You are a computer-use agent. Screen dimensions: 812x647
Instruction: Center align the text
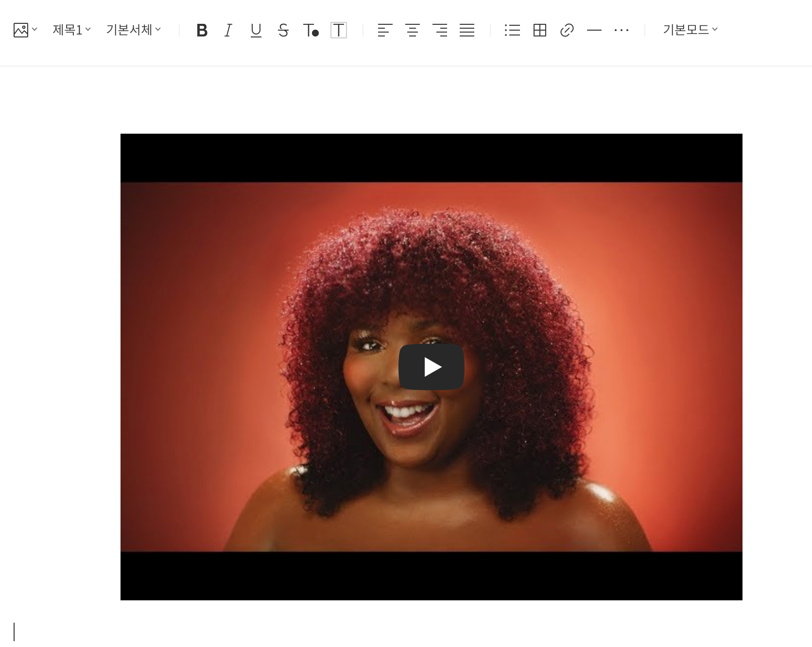[413, 31]
